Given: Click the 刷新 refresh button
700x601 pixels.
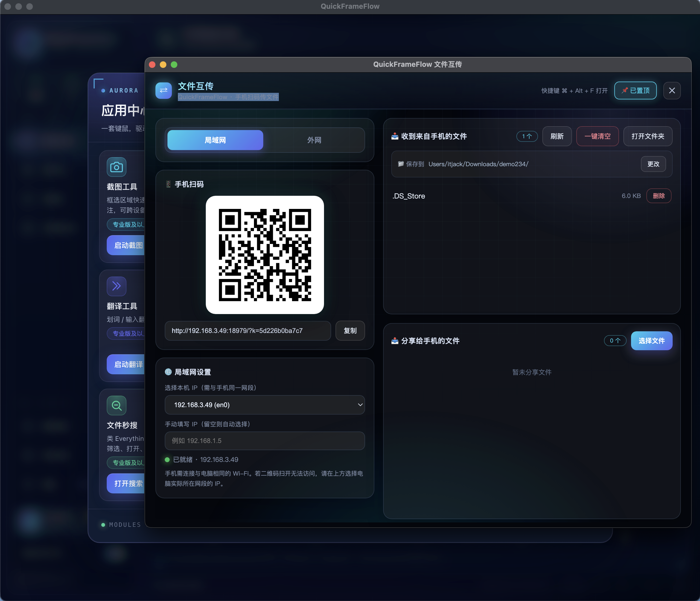Looking at the screenshot, I should tap(557, 136).
